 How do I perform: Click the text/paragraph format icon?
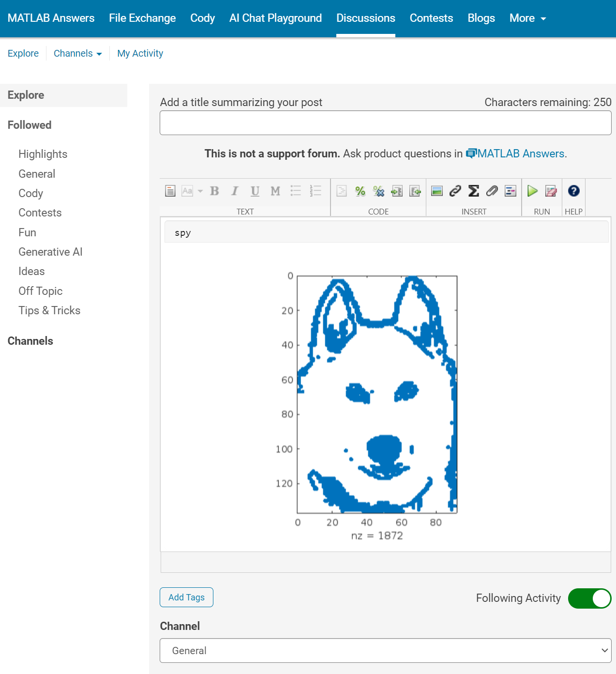(170, 191)
